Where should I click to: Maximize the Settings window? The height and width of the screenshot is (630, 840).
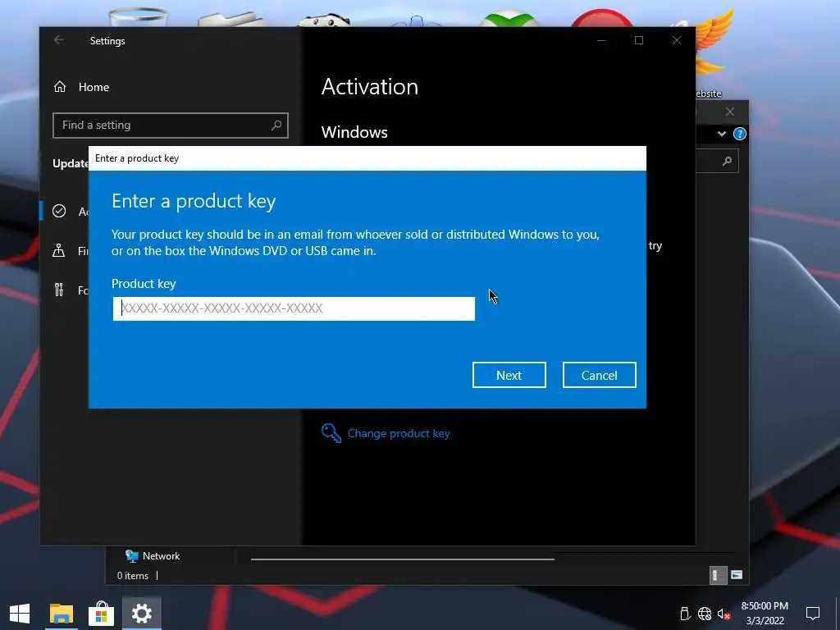(x=638, y=40)
